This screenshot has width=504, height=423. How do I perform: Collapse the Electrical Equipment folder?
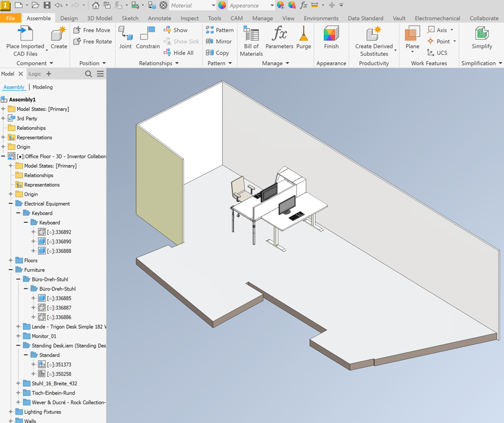coord(11,204)
